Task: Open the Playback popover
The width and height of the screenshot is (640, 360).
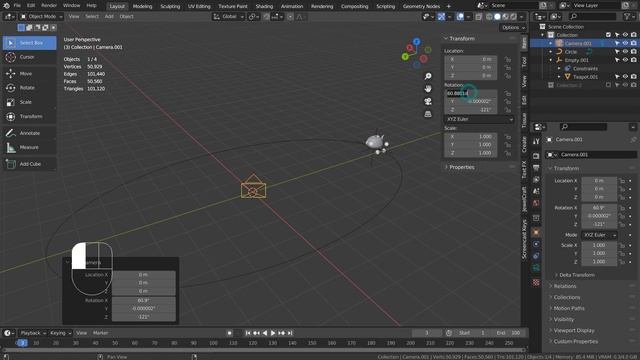Action: pyautogui.click(x=33, y=333)
